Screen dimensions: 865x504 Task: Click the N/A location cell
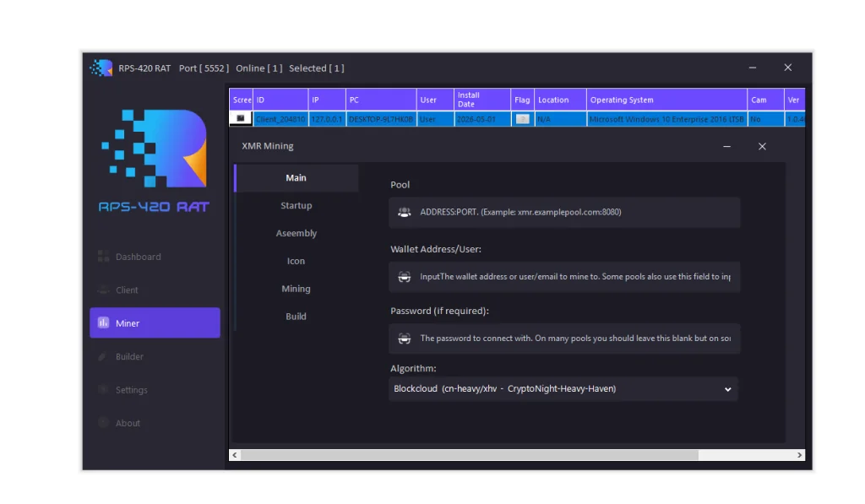(x=561, y=119)
